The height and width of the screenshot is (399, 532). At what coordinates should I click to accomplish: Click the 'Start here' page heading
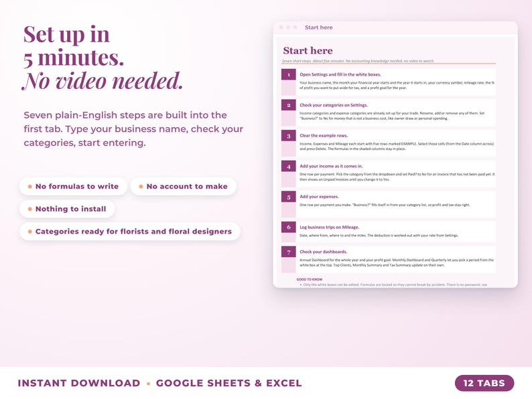click(308, 50)
